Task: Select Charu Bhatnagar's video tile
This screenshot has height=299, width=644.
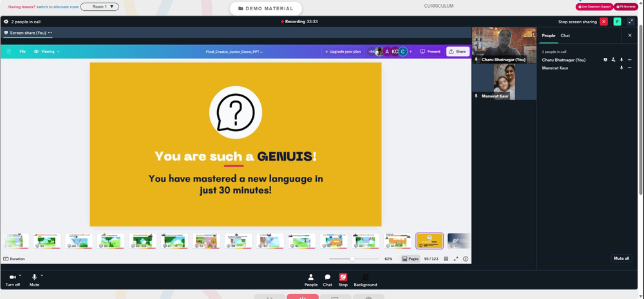Action: [504, 45]
